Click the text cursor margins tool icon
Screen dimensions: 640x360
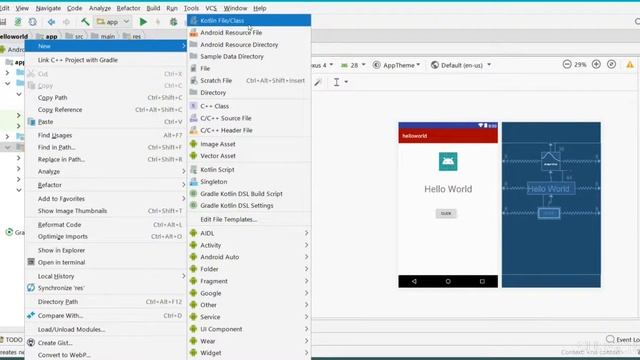[x=336, y=82]
